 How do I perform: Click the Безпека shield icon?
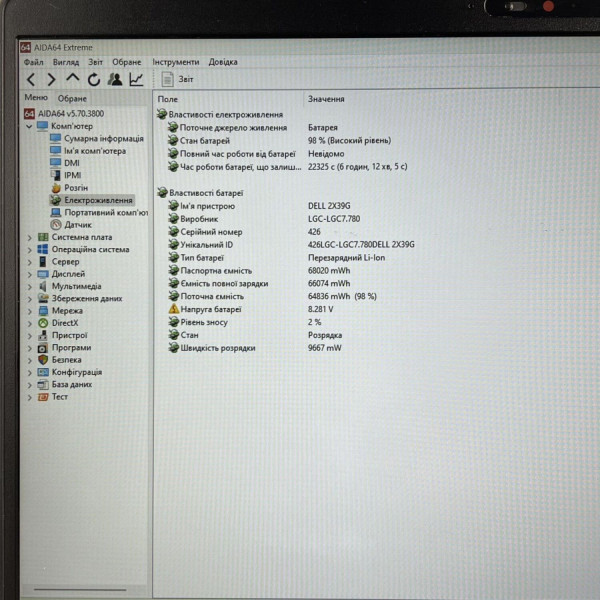(43, 360)
